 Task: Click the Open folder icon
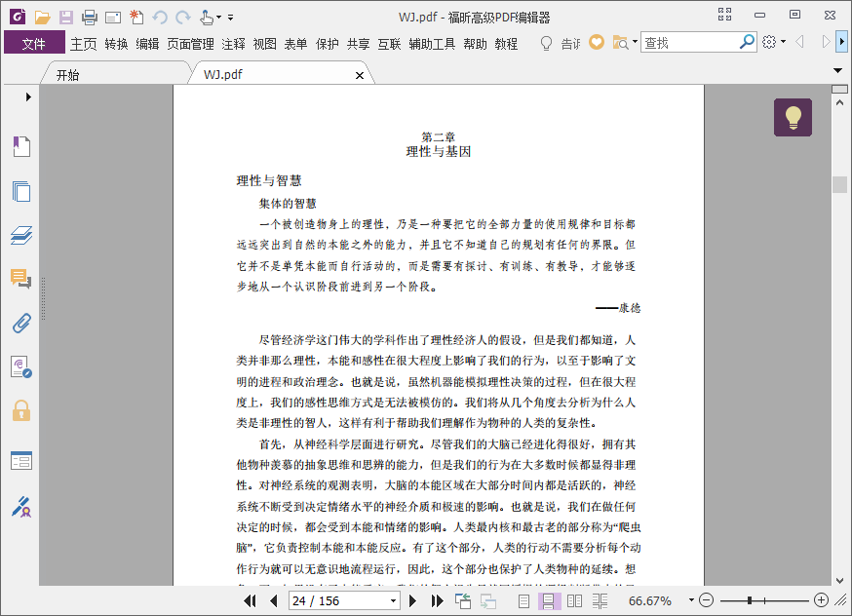tap(42, 18)
